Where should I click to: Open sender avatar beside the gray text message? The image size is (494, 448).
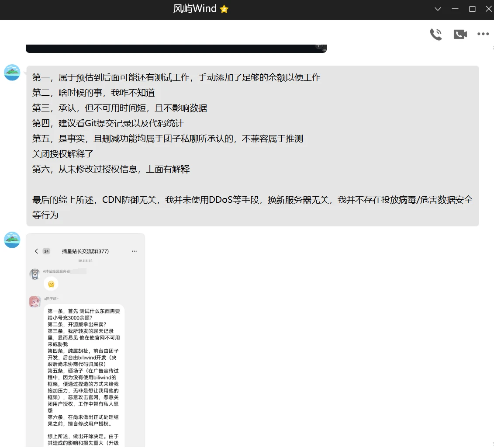[12, 72]
